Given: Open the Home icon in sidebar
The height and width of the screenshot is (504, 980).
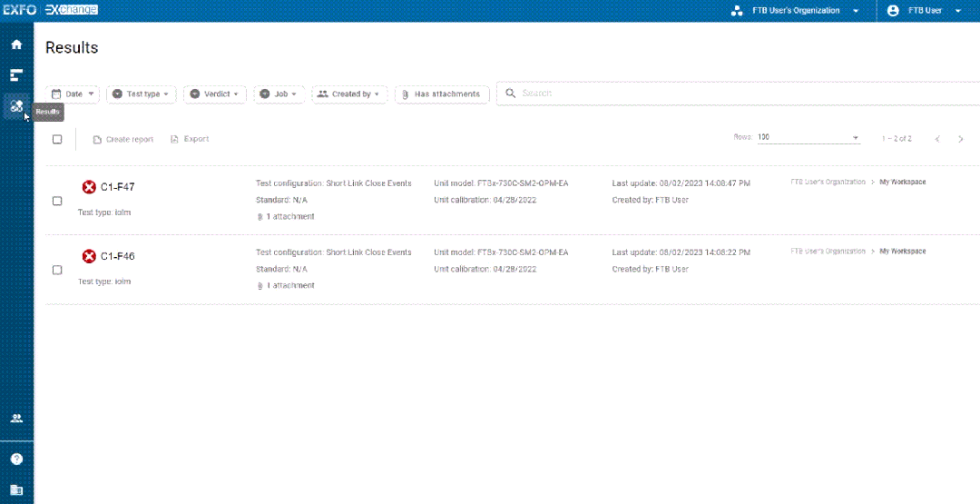Looking at the screenshot, I should click(x=17, y=44).
